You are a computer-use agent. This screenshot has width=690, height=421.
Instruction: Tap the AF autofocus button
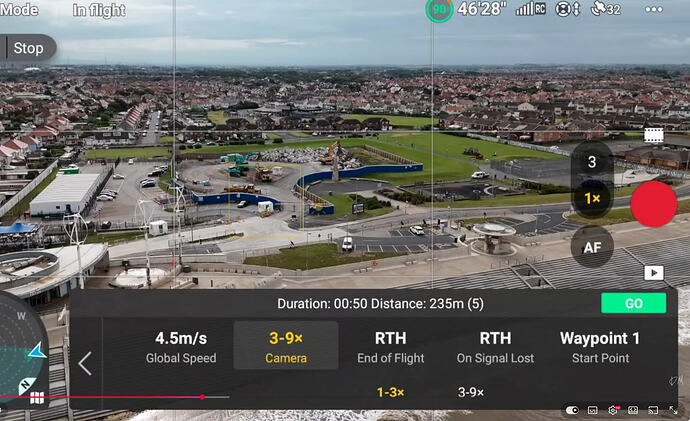coord(592,246)
